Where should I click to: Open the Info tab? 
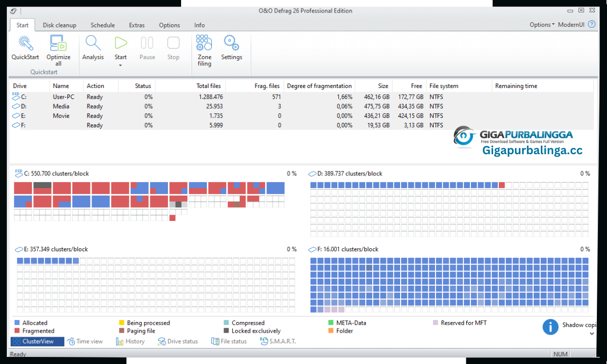[x=199, y=25]
